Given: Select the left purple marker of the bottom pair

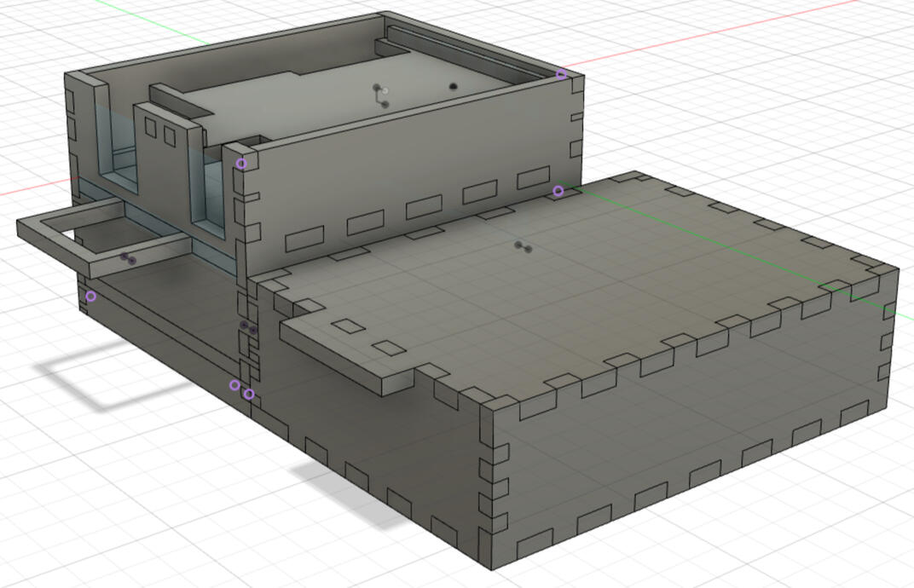Looking at the screenshot, I should (234, 385).
